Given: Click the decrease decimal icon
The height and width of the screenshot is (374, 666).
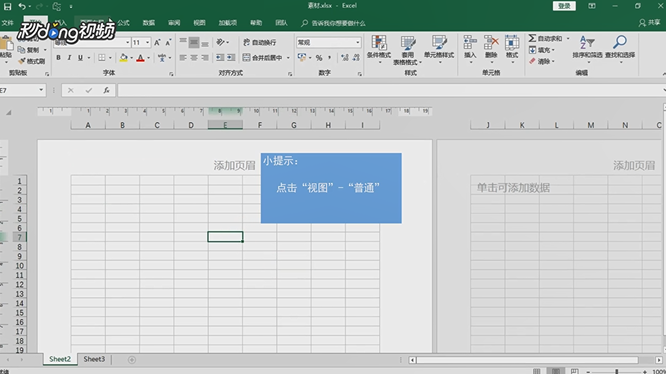Looking at the screenshot, I should (356, 58).
